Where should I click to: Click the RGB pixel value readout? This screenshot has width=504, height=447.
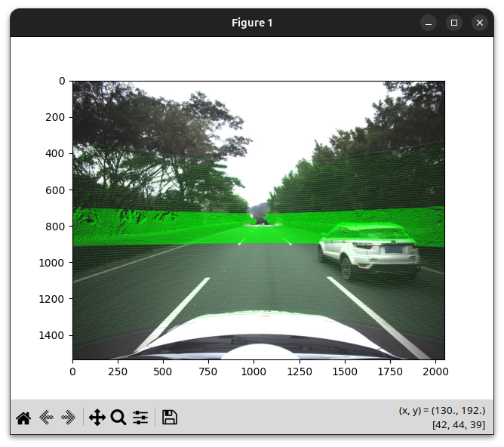458,425
